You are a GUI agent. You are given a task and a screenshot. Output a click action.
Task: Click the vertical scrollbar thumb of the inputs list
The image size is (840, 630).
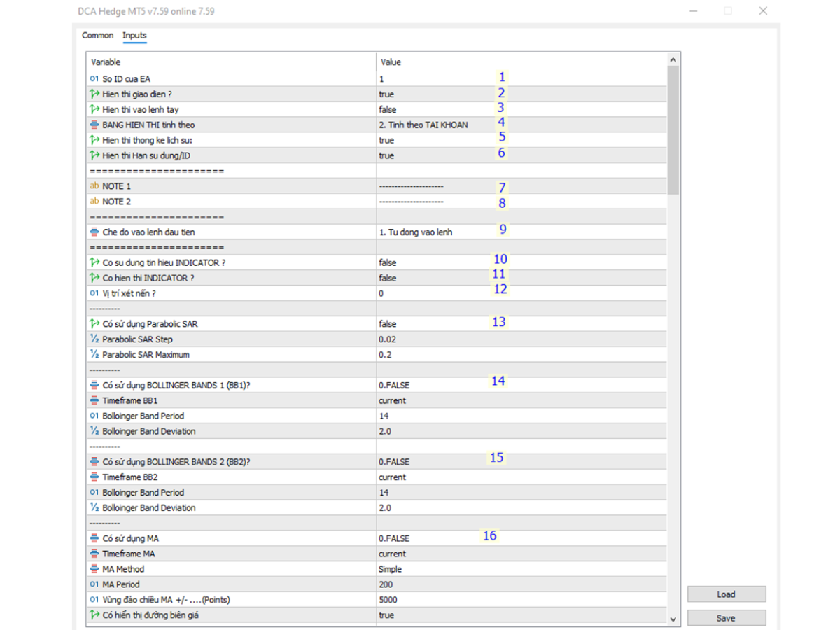click(673, 129)
